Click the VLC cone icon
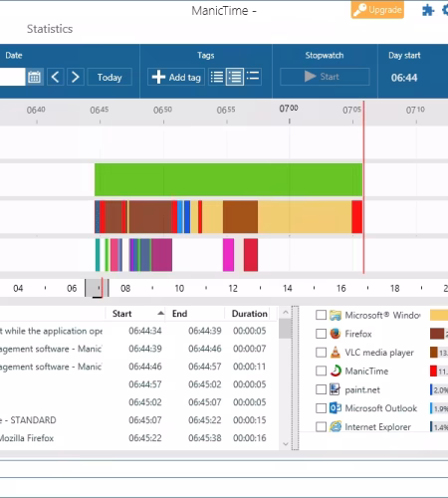 tap(336, 353)
